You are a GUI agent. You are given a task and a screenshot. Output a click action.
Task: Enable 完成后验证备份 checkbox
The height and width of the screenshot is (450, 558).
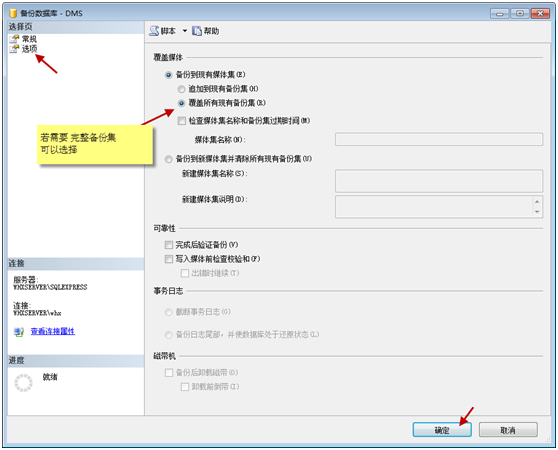(x=169, y=245)
